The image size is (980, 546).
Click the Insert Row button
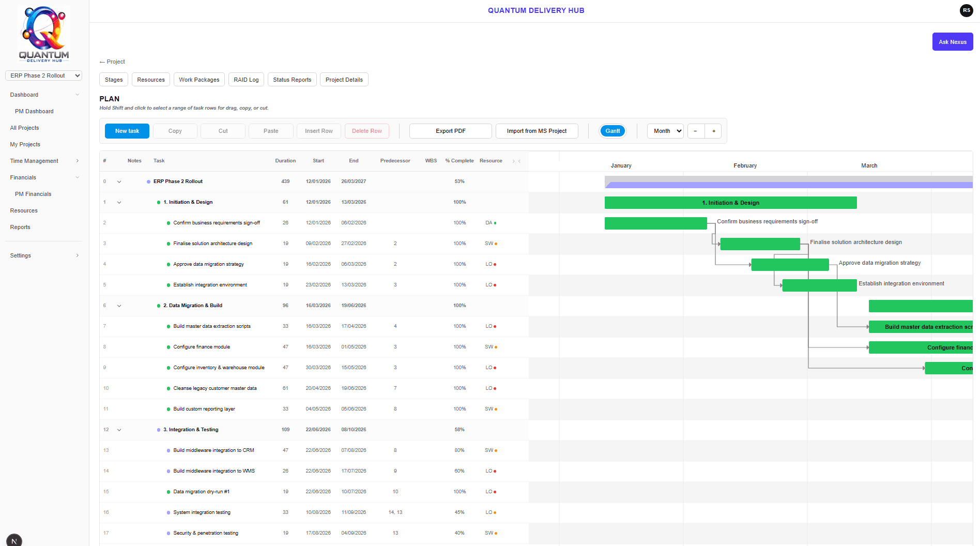point(319,131)
